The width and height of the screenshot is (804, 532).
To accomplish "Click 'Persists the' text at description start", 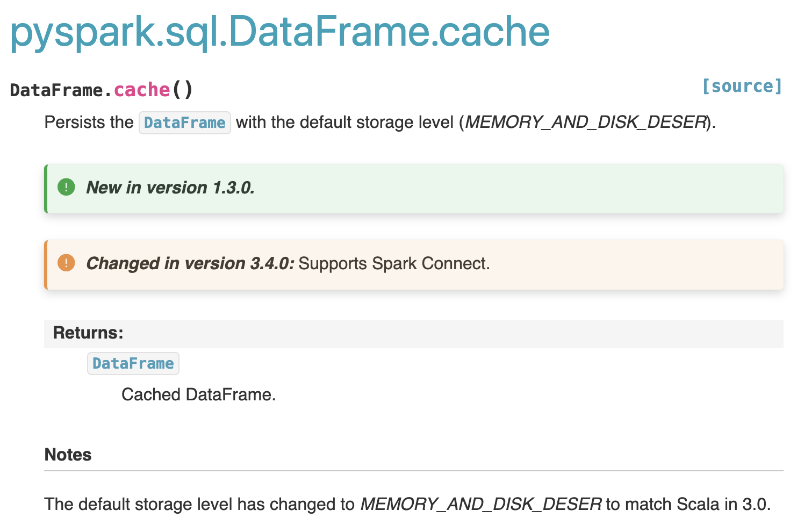I will click(89, 123).
